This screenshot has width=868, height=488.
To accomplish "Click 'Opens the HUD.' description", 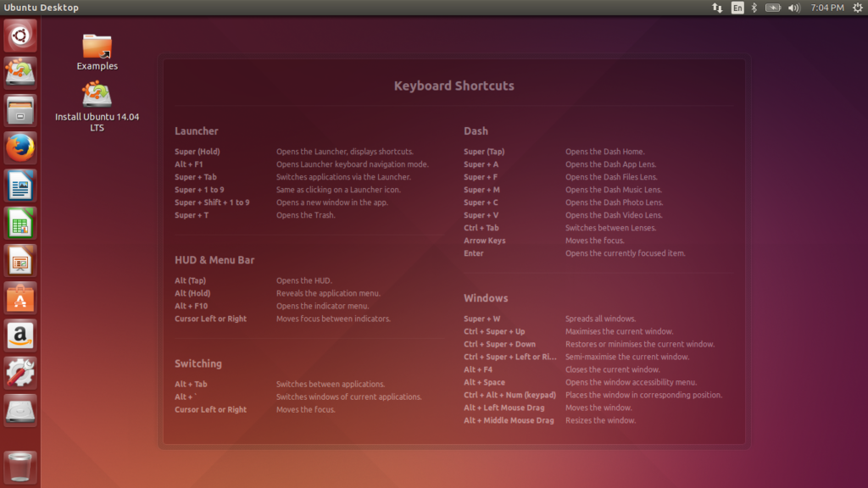I will pyautogui.click(x=304, y=280).
